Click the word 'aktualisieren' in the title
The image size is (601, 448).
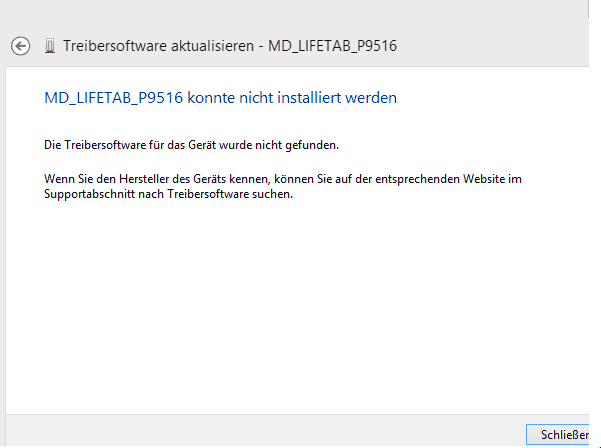coord(212,46)
